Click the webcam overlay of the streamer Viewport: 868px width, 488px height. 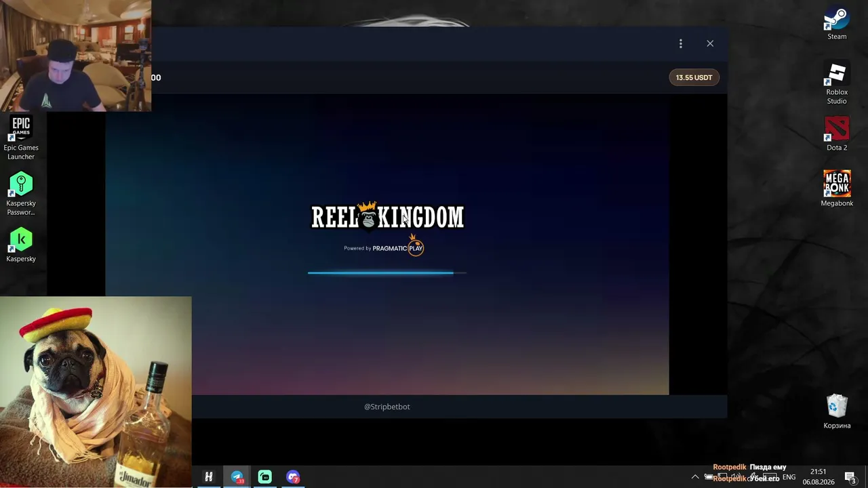75,56
